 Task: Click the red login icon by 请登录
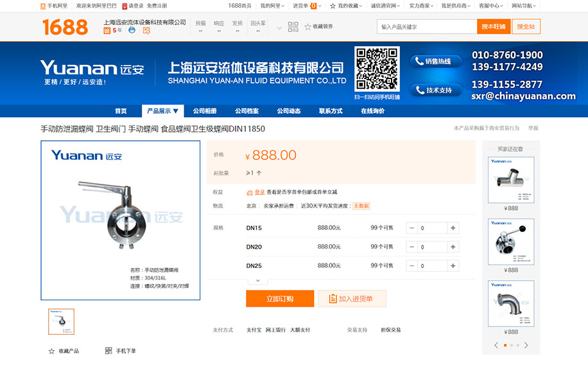coord(125,6)
